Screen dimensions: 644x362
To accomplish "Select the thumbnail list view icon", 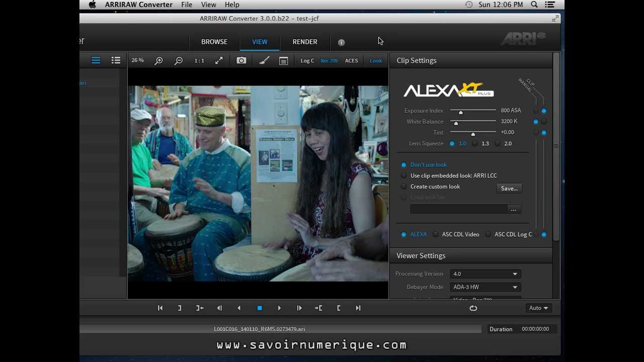I will (96, 60).
